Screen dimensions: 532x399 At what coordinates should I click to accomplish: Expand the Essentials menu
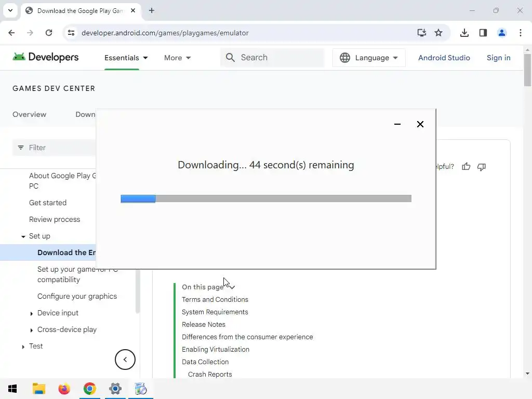126,58
